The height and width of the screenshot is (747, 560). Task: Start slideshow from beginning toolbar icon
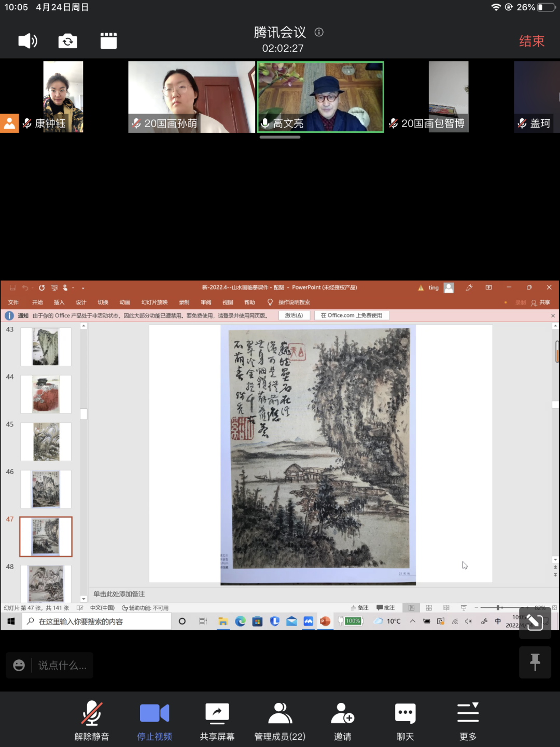pyautogui.click(x=54, y=287)
